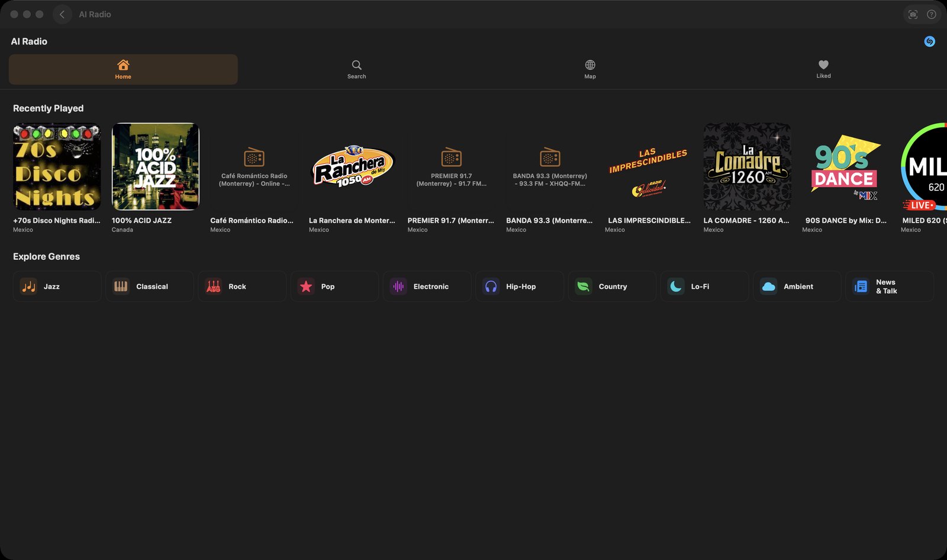Select the Electronic genre
The height and width of the screenshot is (560, 947).
(x=427, y=287)
